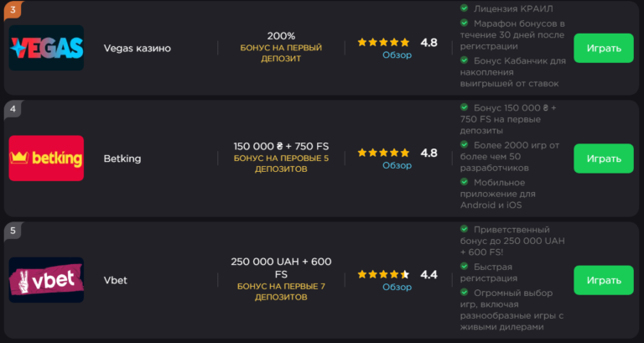Click checkmark next to Бонус Кабанчик
Image resolution: width=644 pixels, height=343 pixels.
coord(465,60)
